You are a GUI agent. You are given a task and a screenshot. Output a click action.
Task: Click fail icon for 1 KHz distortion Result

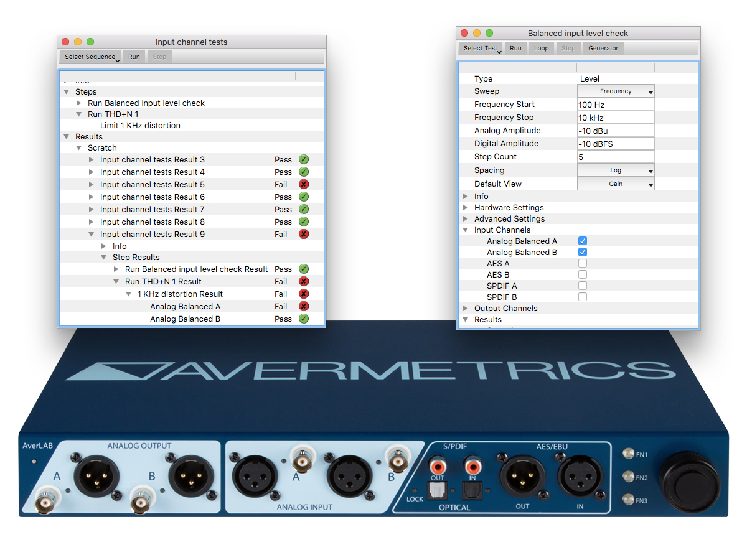pyautogui.click(x=304, y=294)
